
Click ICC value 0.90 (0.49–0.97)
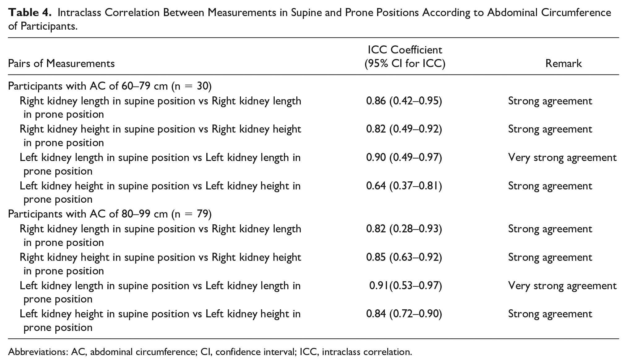pos(404,158)
